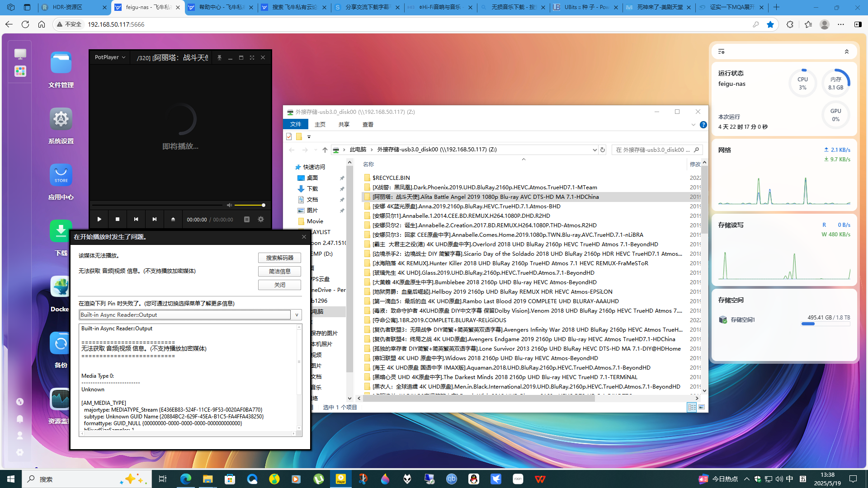Mute PotPlayer volume speaker icon
This screenshot has width=868, height=488.
click(x=229, y=205)
